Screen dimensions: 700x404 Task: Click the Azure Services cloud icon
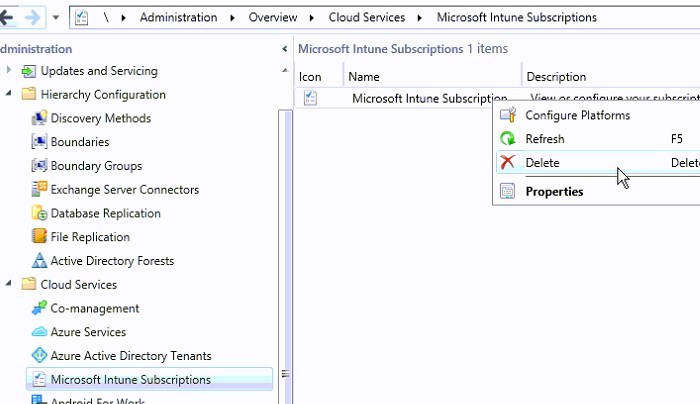(x=39, y=332)
